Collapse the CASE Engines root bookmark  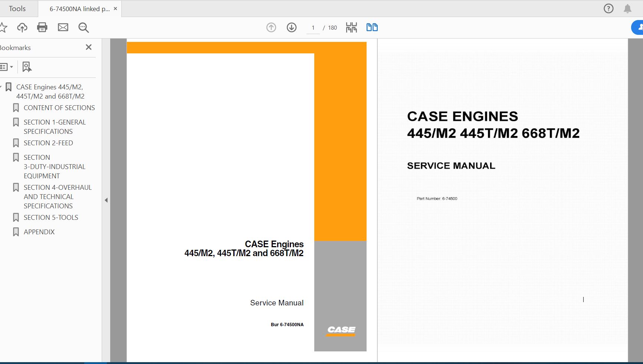[1, 87]
